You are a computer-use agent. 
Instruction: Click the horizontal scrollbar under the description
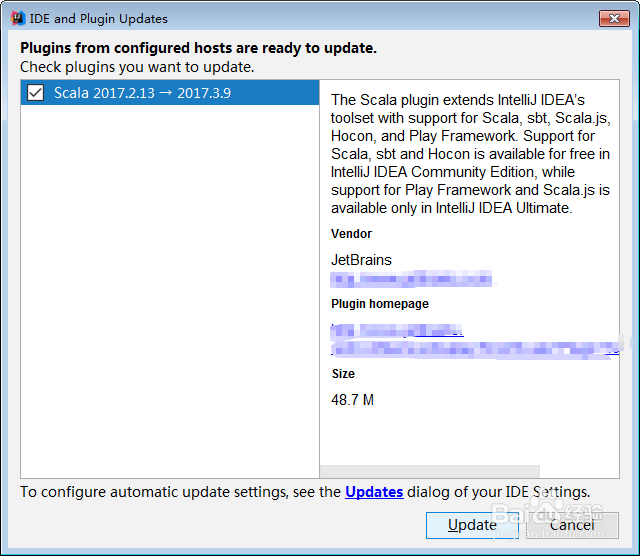[x=430, y=471]
